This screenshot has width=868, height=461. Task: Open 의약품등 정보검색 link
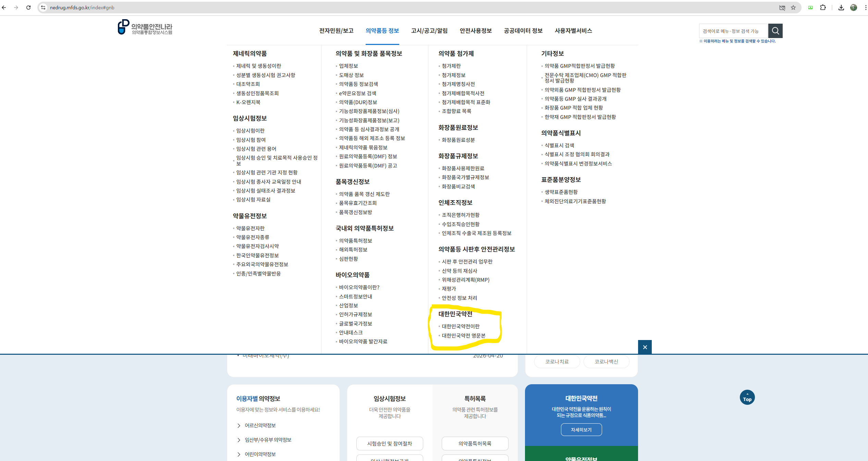pos(358,84)
